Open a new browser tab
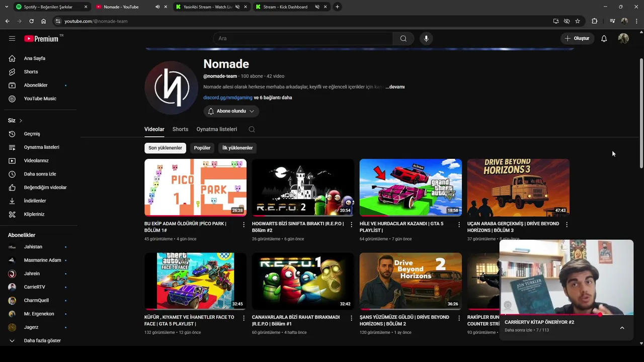Viewport: 644px width, 362px height. tap(337, 7)
